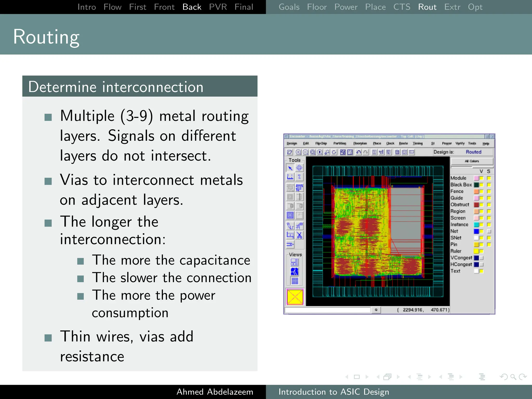Open the Timing menu
This screenshot has width=532, height=399.
(417, 143)
